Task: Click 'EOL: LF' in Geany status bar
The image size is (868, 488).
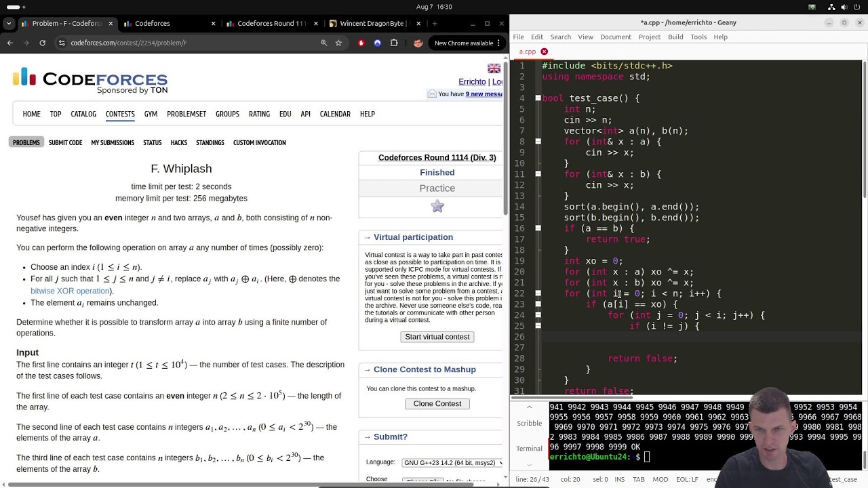Action: click(x=687, y=479)
